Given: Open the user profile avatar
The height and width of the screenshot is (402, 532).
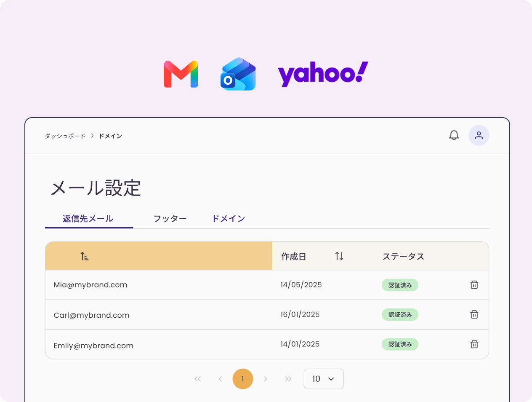Looking at the screenshot, I should [479, 135].
